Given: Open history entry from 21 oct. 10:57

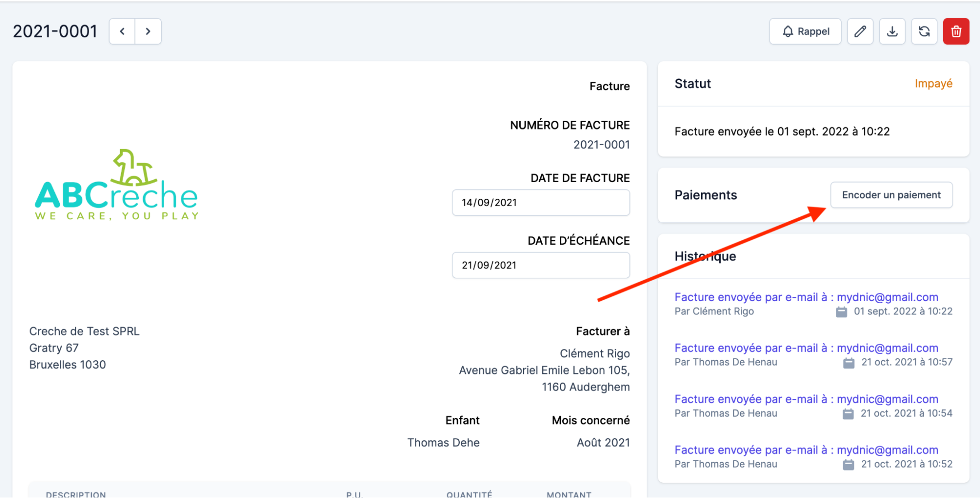Looking at the screenshot, I should pyautogui.click(x=806, y=348).
